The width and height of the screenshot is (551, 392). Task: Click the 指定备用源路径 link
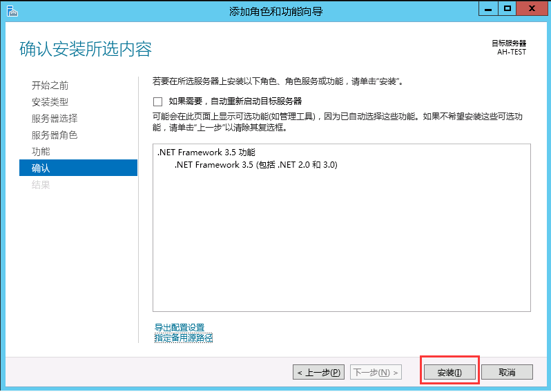coord(184,337)
